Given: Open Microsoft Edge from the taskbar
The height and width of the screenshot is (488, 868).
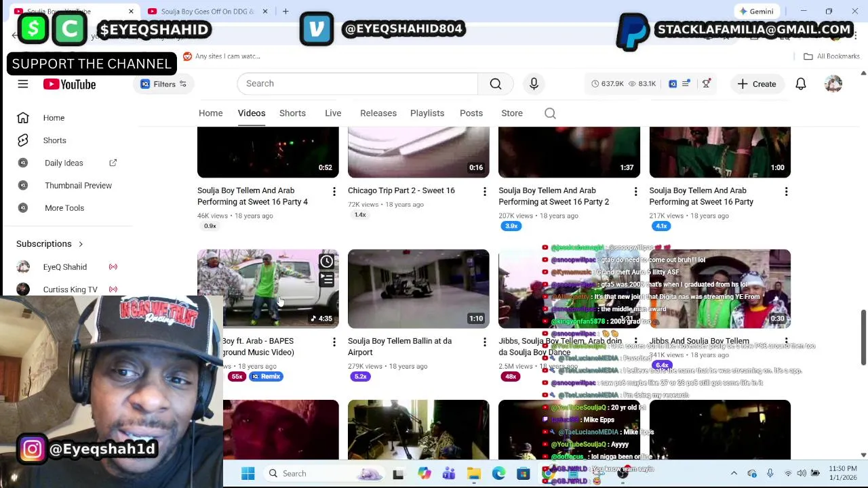Looking at the screenshot, I should click(498, 474).
